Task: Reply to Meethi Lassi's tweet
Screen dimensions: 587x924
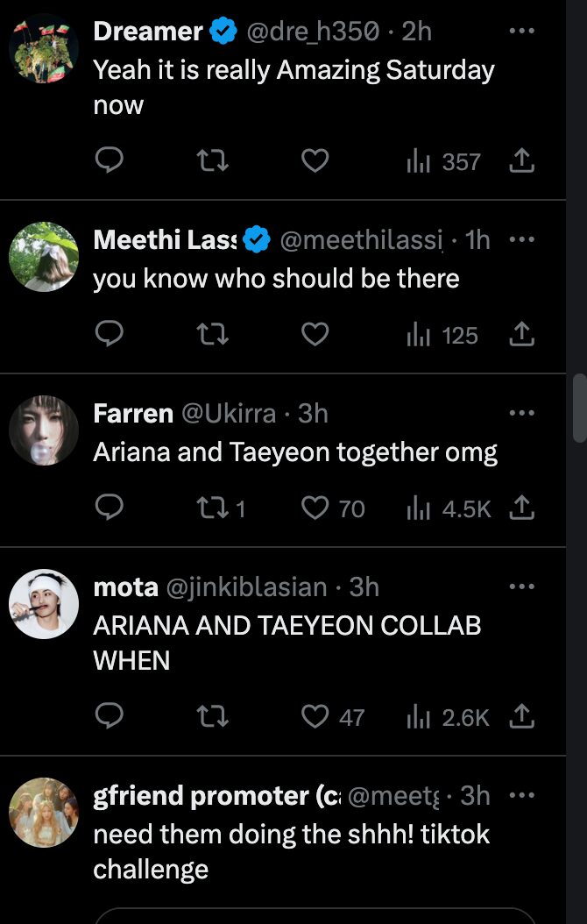Action: click(109, 334)
